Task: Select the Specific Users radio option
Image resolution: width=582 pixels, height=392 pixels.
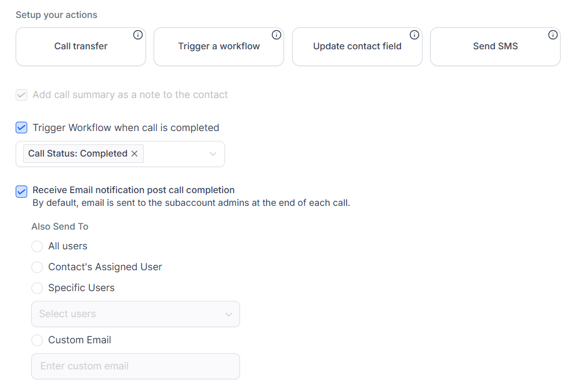Action: [37, 288]
